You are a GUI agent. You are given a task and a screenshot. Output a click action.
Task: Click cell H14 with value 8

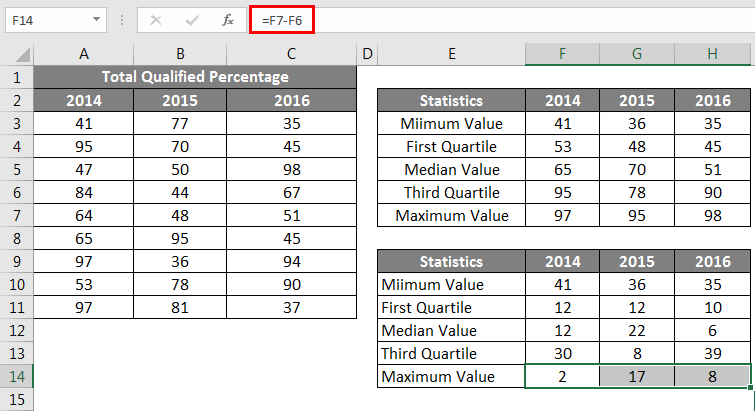(713, 376)
